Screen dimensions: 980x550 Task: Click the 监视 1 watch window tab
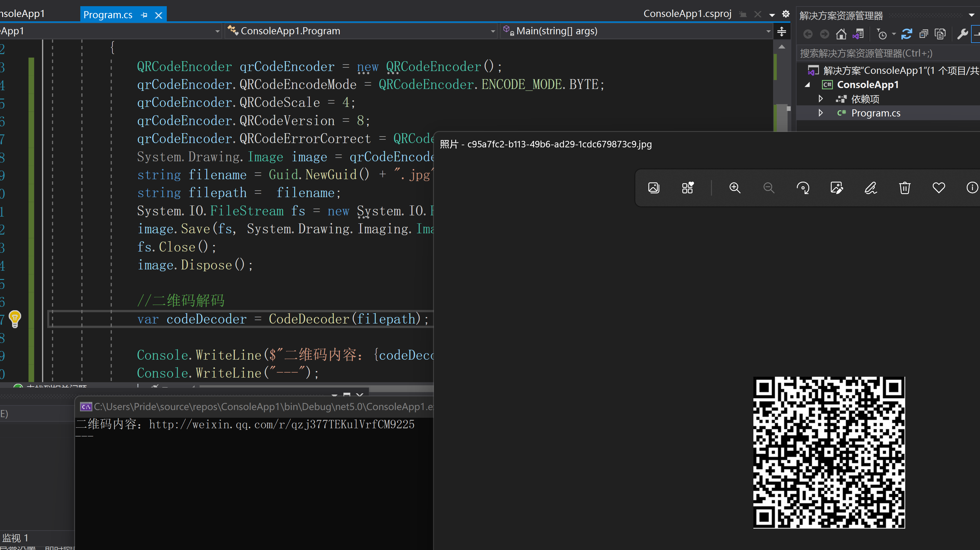[x=15, y=537]
